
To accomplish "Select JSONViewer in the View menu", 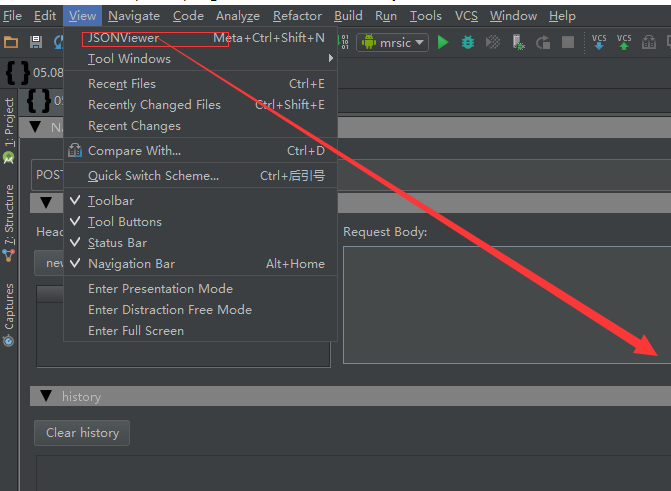I will click(x=200, y=38).
